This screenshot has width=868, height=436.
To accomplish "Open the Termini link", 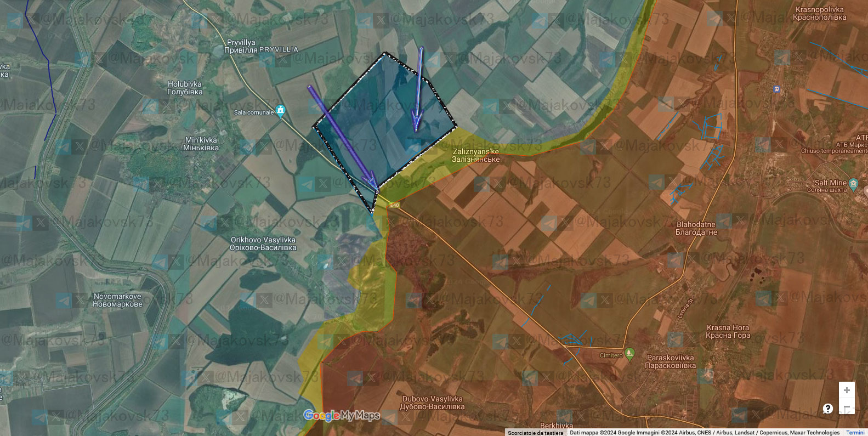I will click(x=855, y=433).
